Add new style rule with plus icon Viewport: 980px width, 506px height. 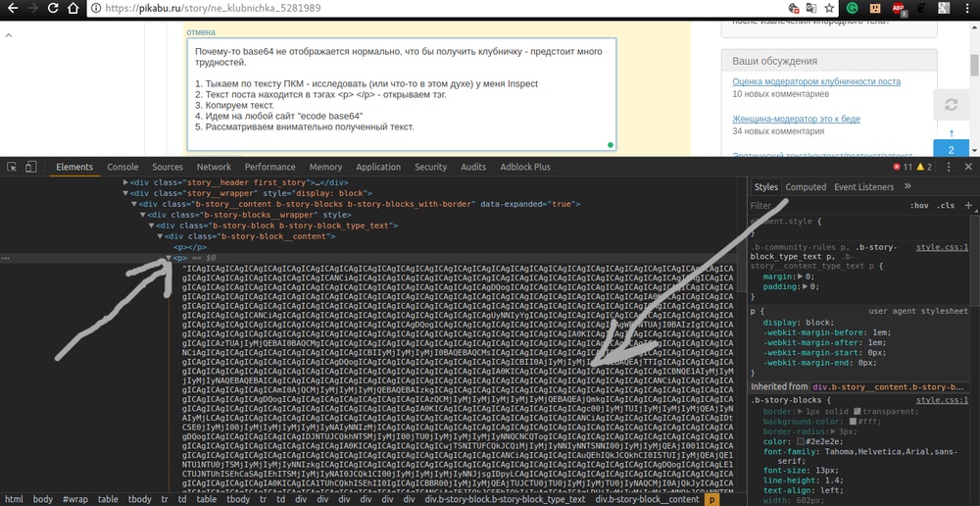coord(968,205)
